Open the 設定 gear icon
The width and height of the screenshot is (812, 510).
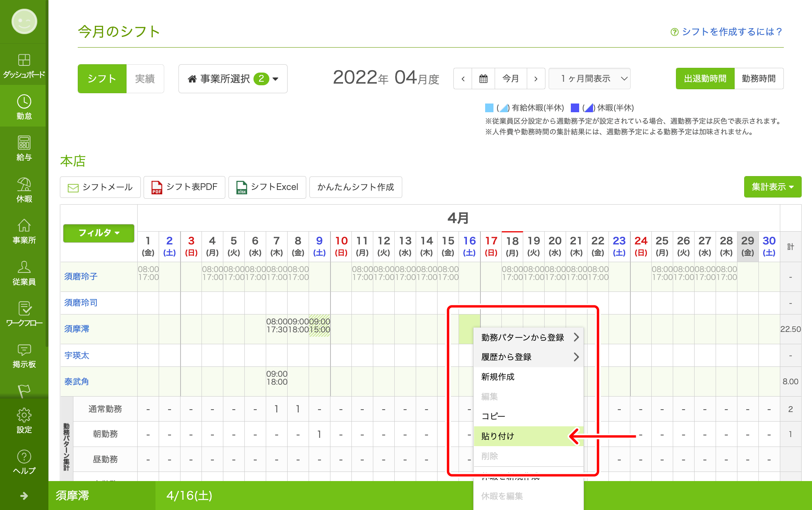point(24,421)
